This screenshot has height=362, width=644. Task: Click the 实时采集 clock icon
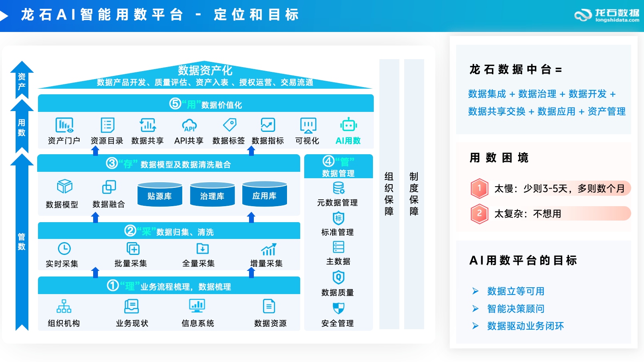pos(64,249)
